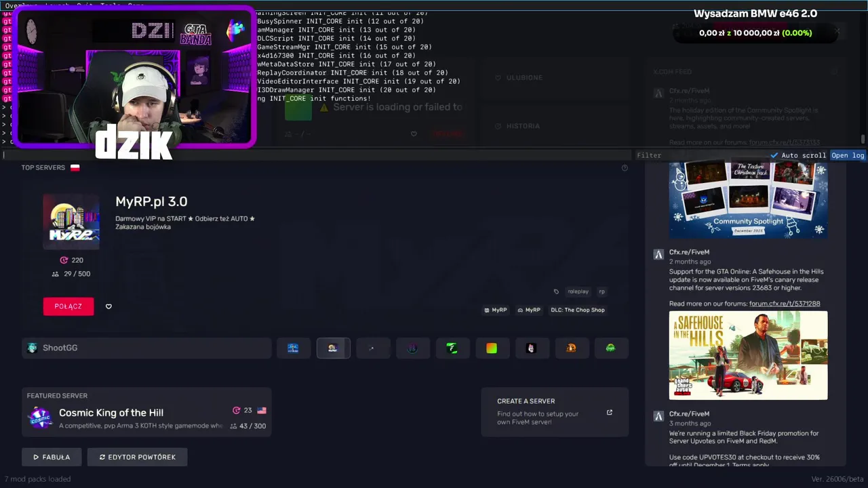Click the MyRP.pl 3.0 server logo
This screenshot has height=488, width=868.
click(71, 222)
